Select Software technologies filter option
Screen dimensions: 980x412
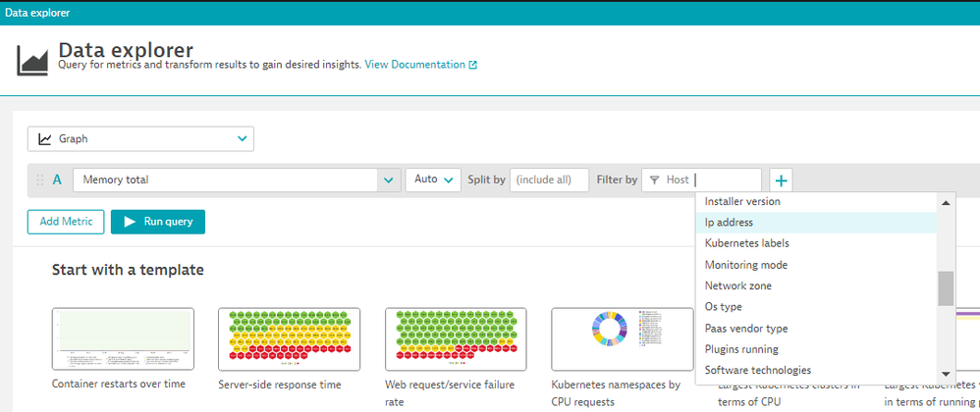[757, 371]
